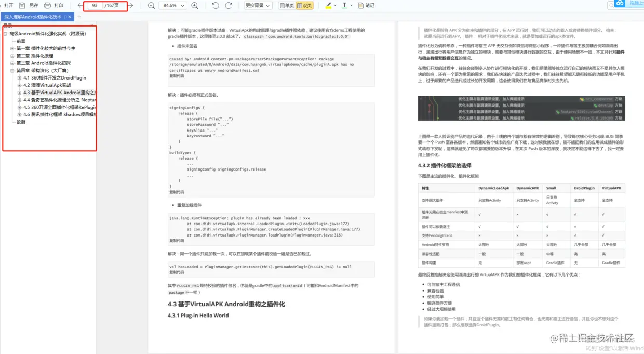Expand 4.4 爱奇艺插件化原理分析 node
The width and height of the screenshot is (644, 354).
[x=19, y=100]
